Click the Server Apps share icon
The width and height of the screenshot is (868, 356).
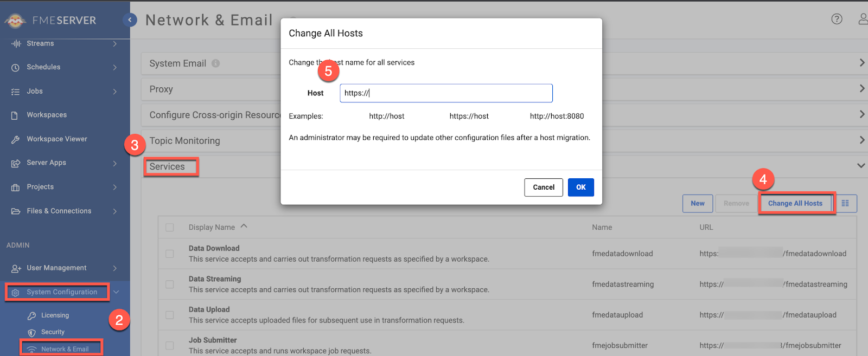coord(15,163)
